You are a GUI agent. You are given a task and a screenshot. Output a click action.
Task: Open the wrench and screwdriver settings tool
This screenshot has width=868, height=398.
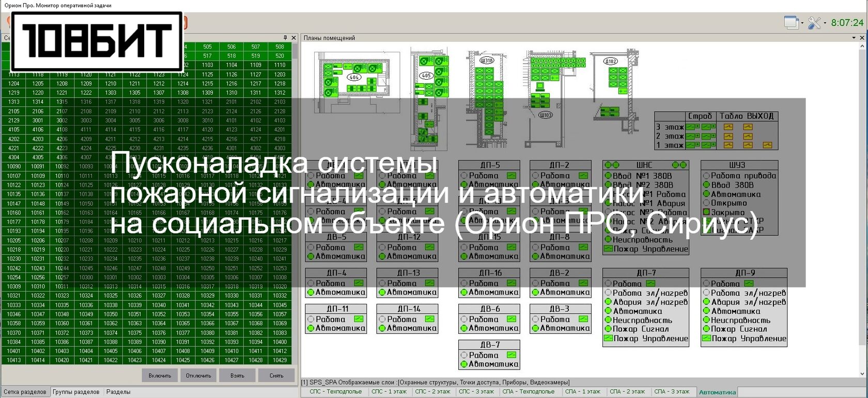(814, 22)
